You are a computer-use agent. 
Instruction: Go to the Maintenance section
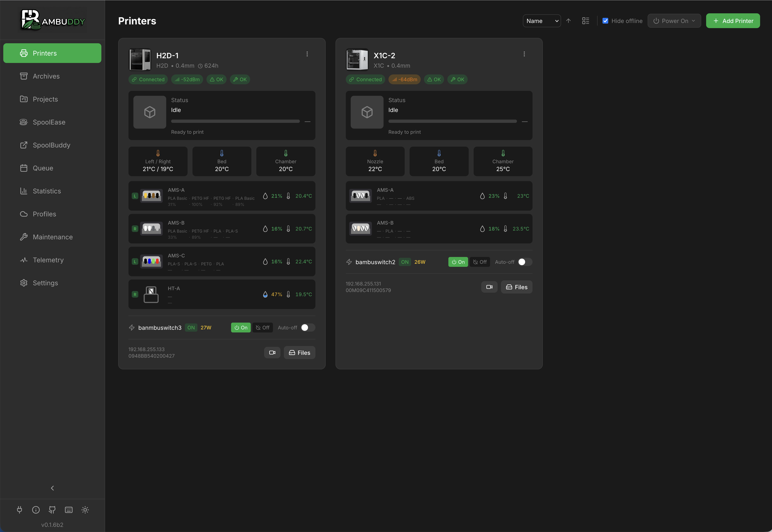tap(53, 237)
